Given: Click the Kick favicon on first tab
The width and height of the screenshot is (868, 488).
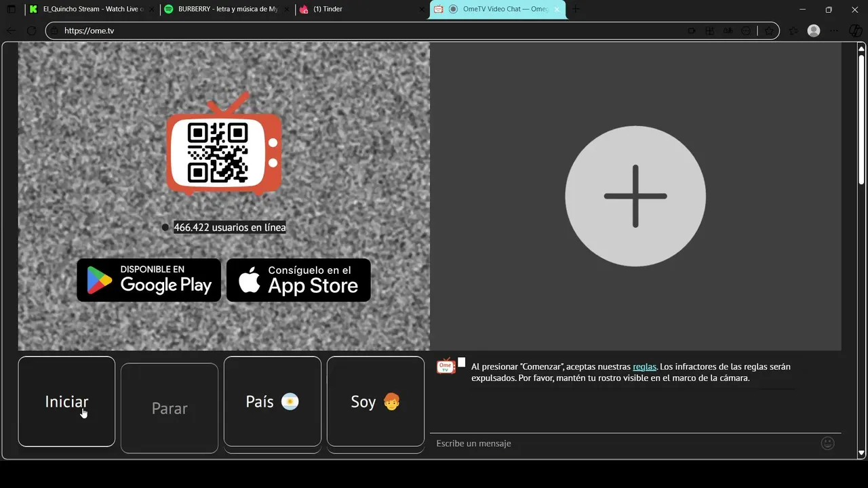Looking at the screenshot, I should [33, 9].
